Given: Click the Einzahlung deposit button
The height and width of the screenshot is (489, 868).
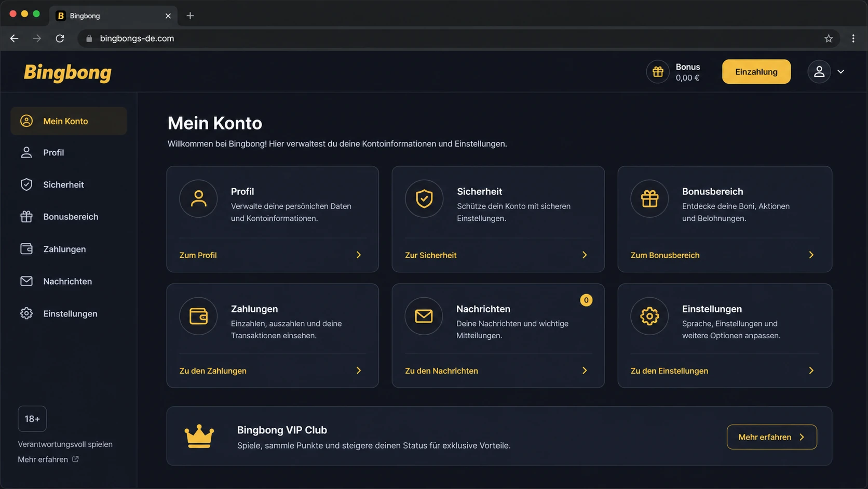Looking at the screenshot, I should click(x=756, y=72).
